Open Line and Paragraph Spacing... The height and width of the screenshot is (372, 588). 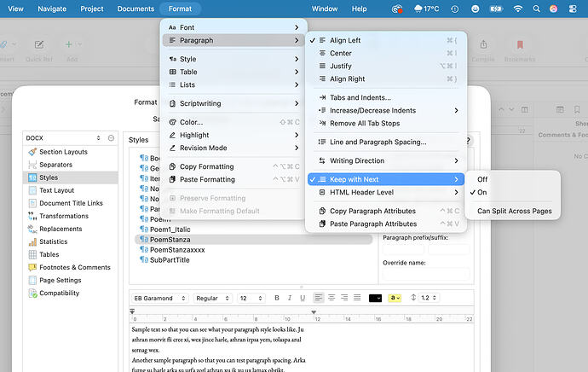coord(386,142)
